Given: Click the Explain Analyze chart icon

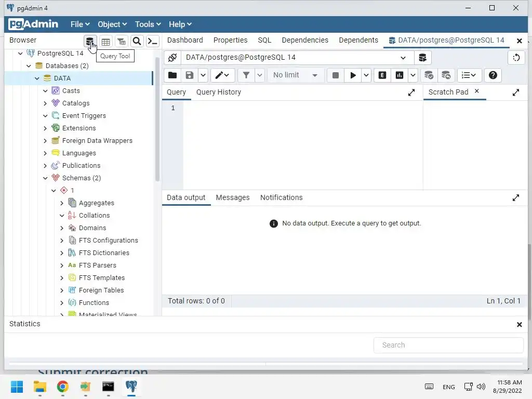Looking at the screenshot, I should point(400,75).
